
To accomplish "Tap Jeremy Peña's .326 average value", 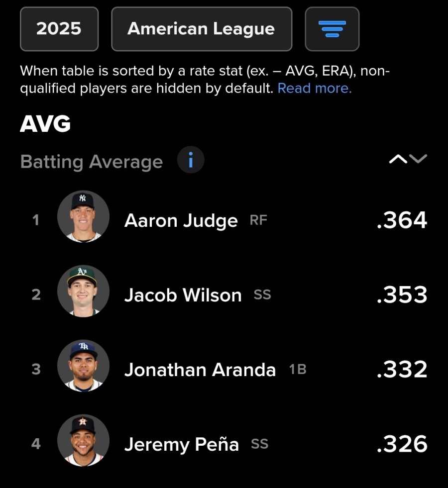I will point(402,444).
